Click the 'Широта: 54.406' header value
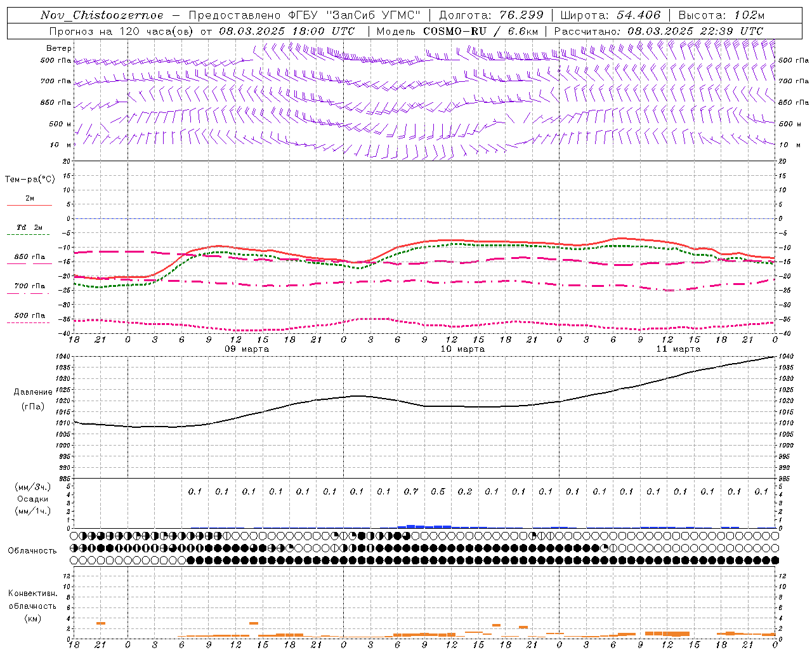The width and height of the screenshot is (812, 650). click(x=610, y=15)
